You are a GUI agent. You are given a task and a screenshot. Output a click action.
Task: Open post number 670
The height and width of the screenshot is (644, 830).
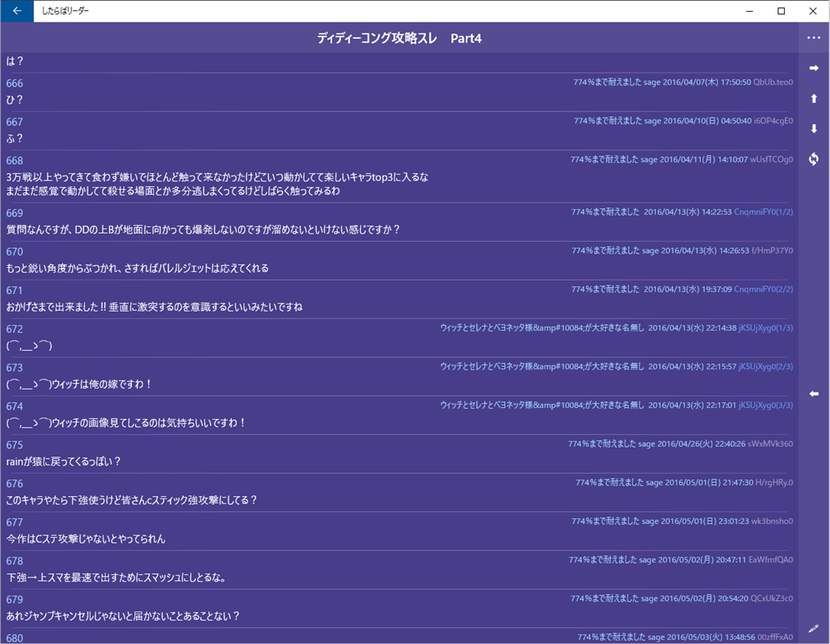(14, 252)
